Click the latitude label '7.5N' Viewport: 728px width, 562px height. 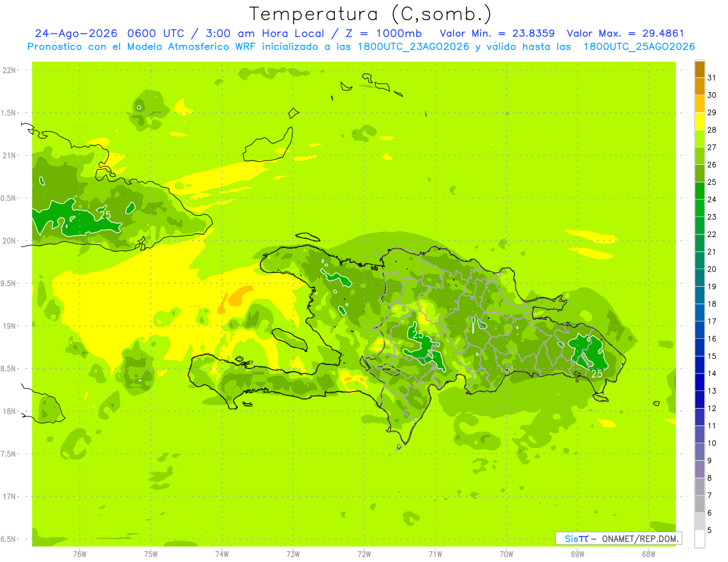point(10,454)
